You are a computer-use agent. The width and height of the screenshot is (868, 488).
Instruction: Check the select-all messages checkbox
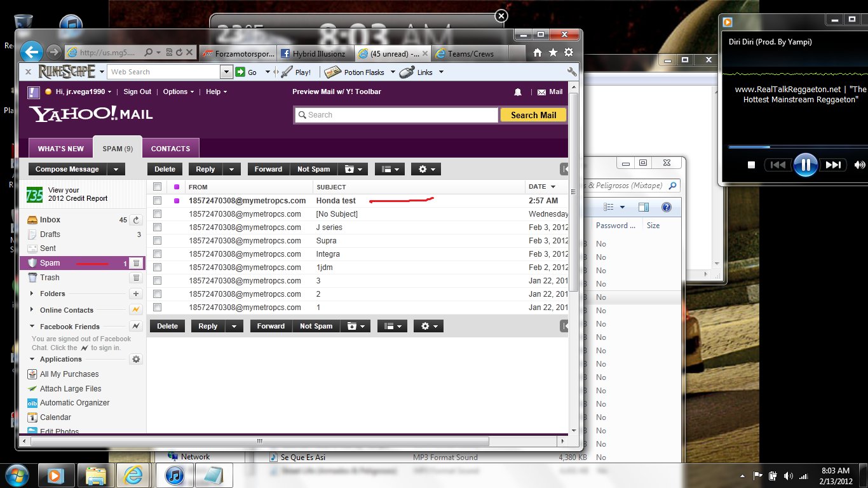(158, 187)
